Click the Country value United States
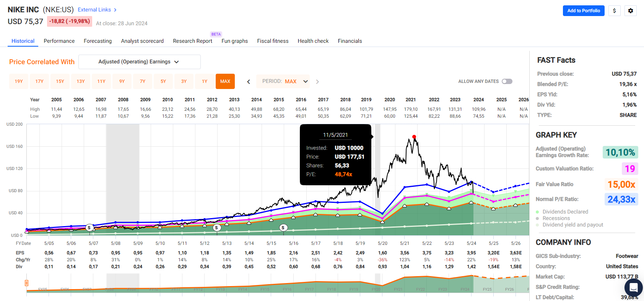This screenshot has width=644, height=301. point(622,266)
